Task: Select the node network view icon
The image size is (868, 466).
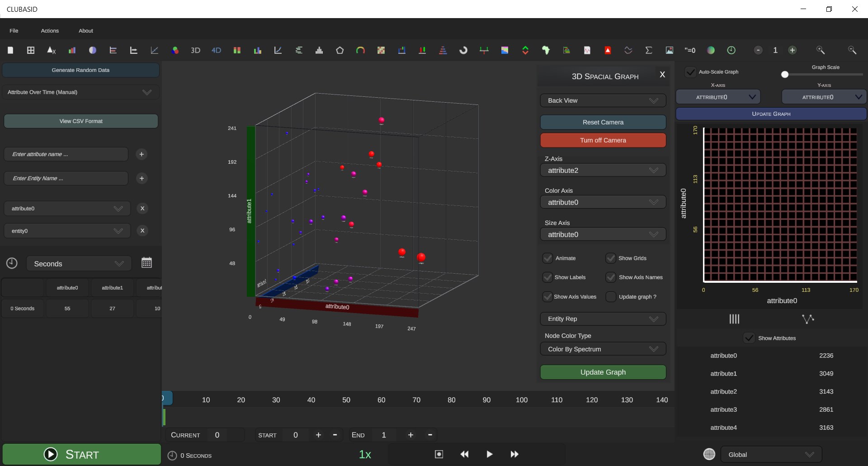Action: click(808, 319)
